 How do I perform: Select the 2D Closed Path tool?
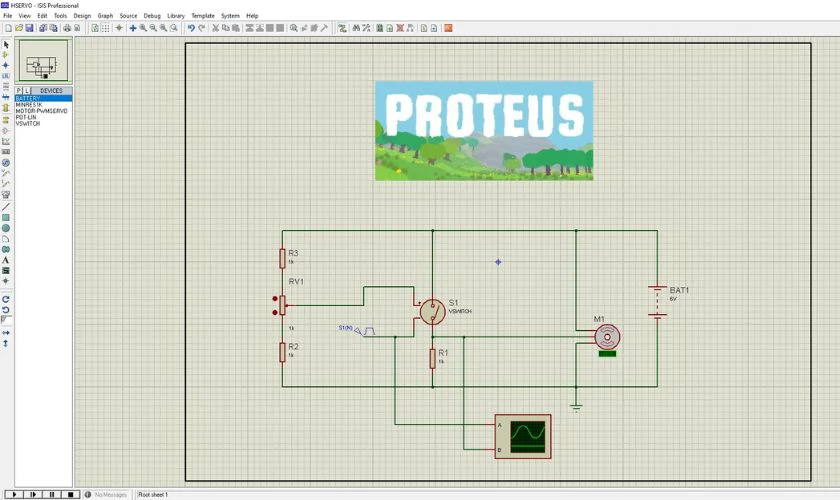coord(6,249)
